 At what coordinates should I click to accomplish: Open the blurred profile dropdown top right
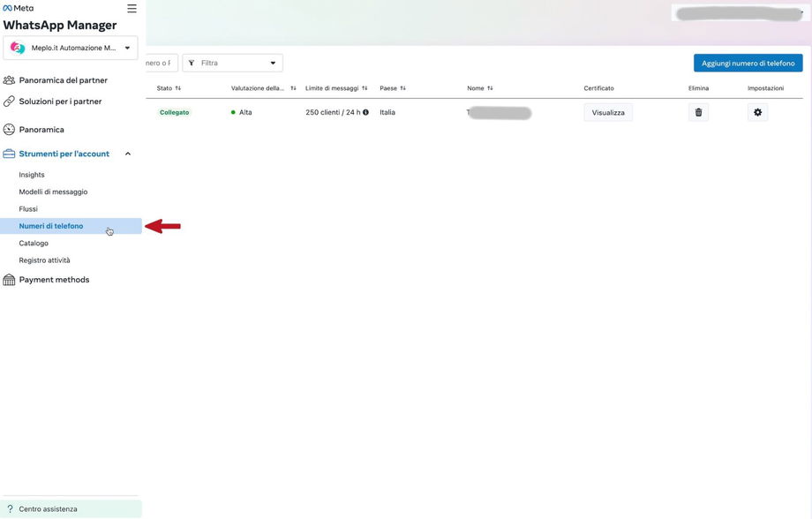(739, 13)
